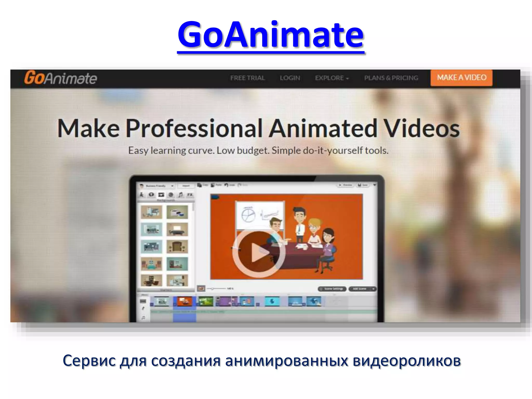Click the stage view icon beside the zoom slider

(201, 289)
